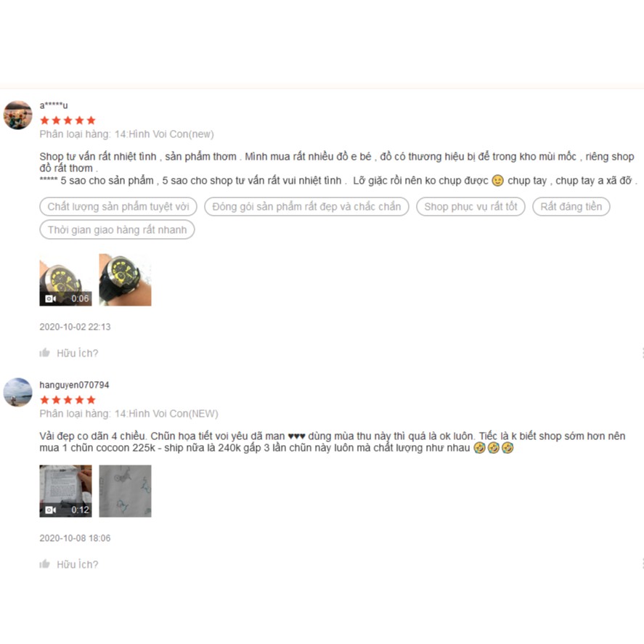Click the thumbs-up icon under a*****u's review
644x644 pixels.
click(x=44, y=353)
